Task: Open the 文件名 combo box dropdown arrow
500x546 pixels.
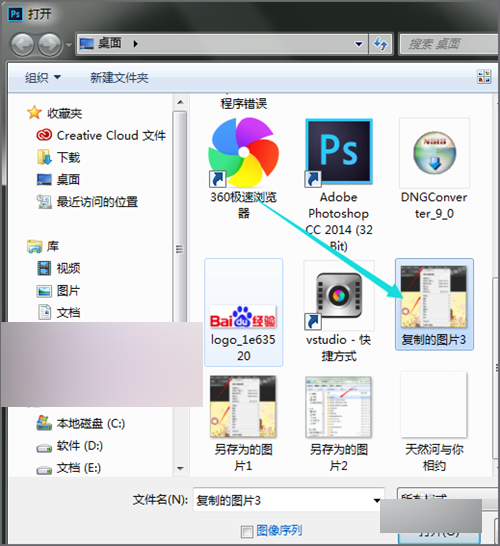Action: click(x=376, y=501)
